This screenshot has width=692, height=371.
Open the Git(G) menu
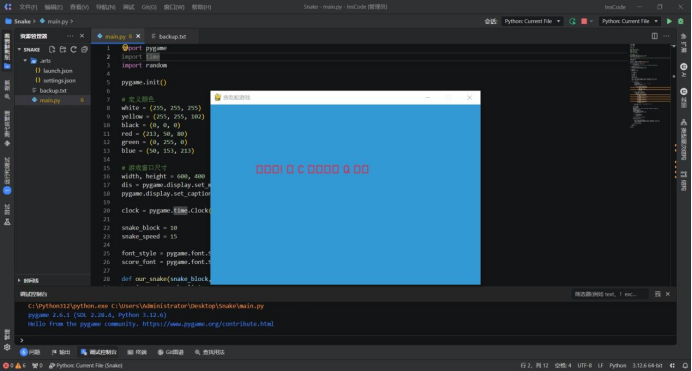pyautogui.click(x=149, y=7)
